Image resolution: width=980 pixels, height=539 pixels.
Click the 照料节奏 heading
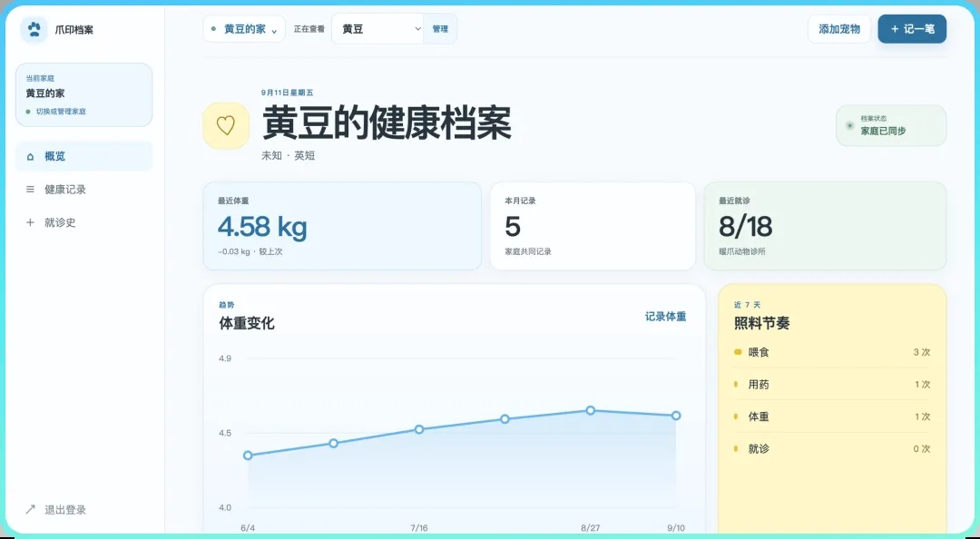coord(762,323)
